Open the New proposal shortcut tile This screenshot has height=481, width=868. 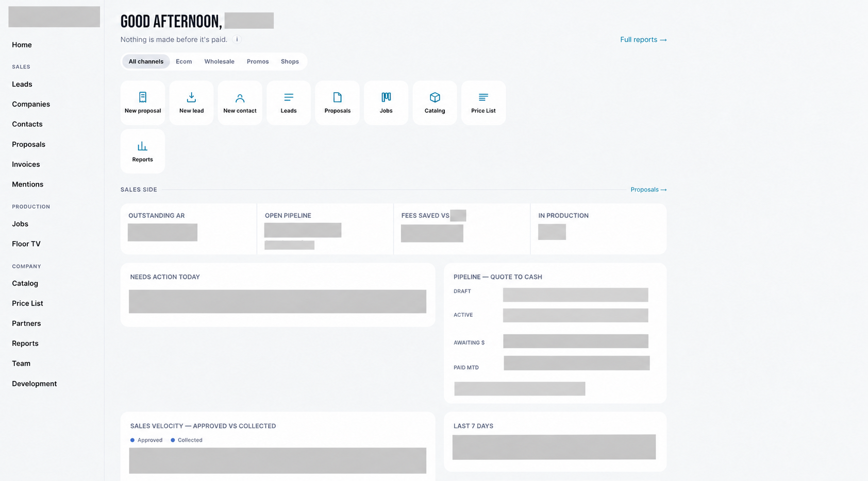(143, 102)
